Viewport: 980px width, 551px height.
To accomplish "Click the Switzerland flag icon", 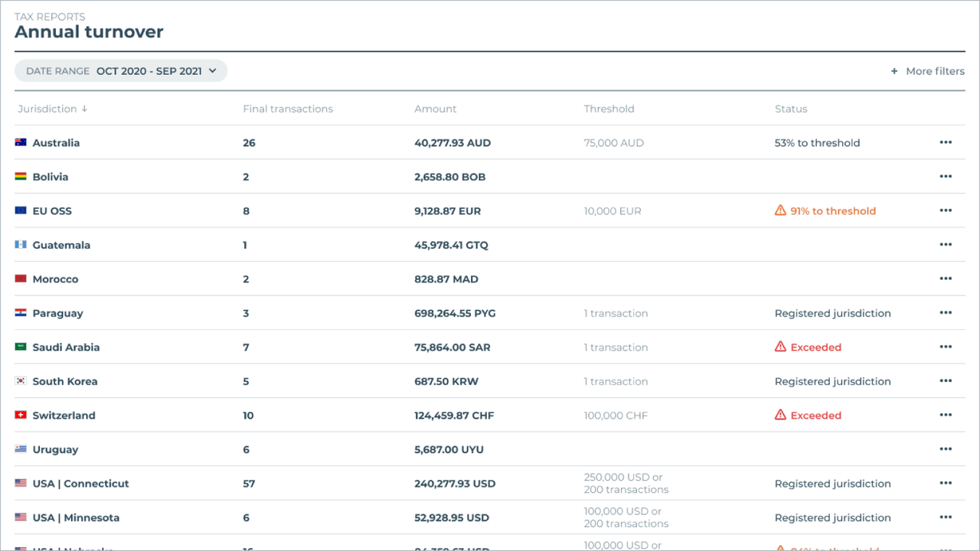I will [x=21, y=416].
